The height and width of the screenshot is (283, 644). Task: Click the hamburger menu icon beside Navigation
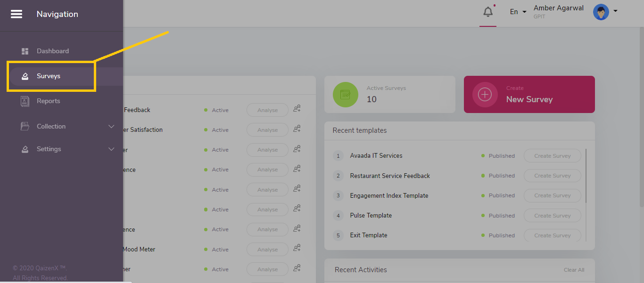17,14
